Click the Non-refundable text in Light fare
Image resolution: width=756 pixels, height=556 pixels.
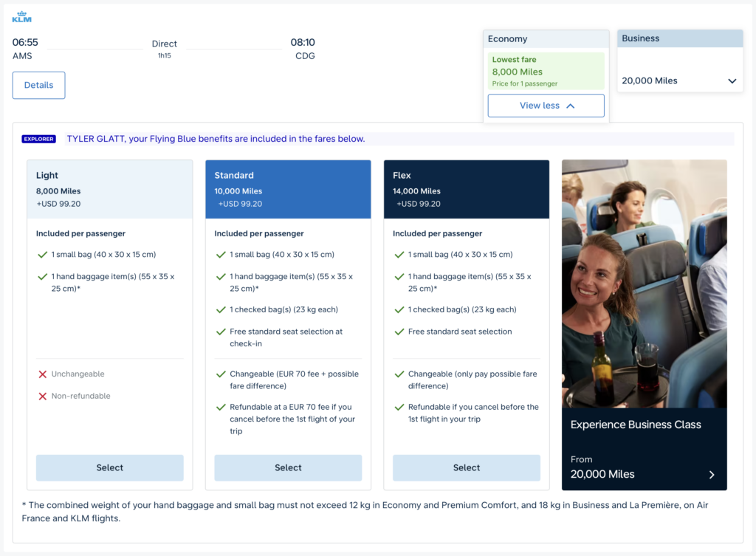click(80, 397)
